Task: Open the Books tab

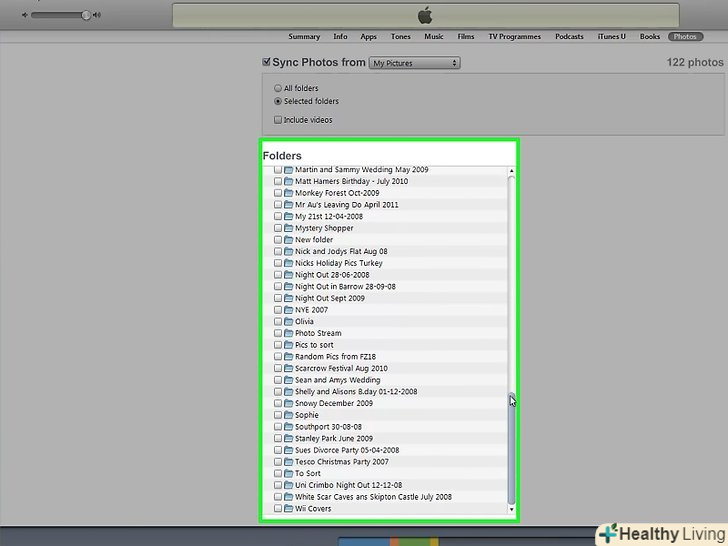Action: click(x=650, y=36)
